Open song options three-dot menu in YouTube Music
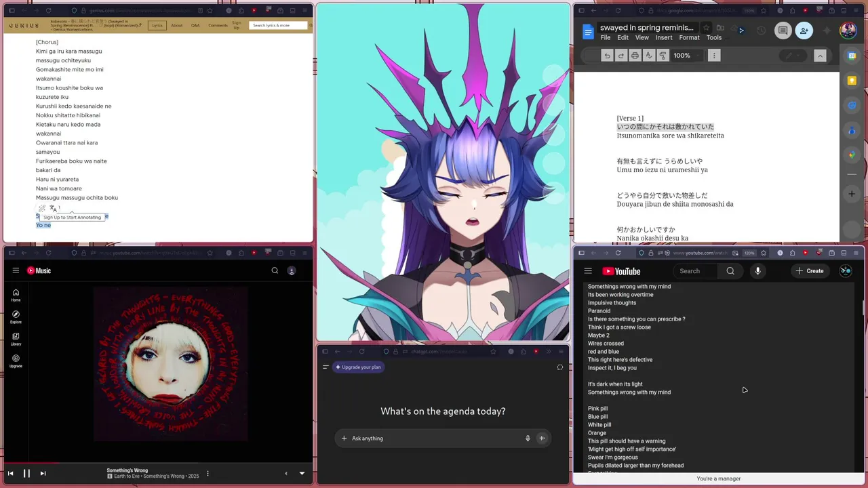The height and width of the screenshot is (488, 868). (208, 473)
